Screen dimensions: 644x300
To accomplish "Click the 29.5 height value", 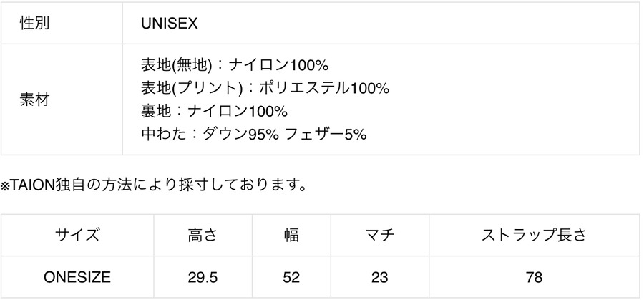I will coord(205,276).
